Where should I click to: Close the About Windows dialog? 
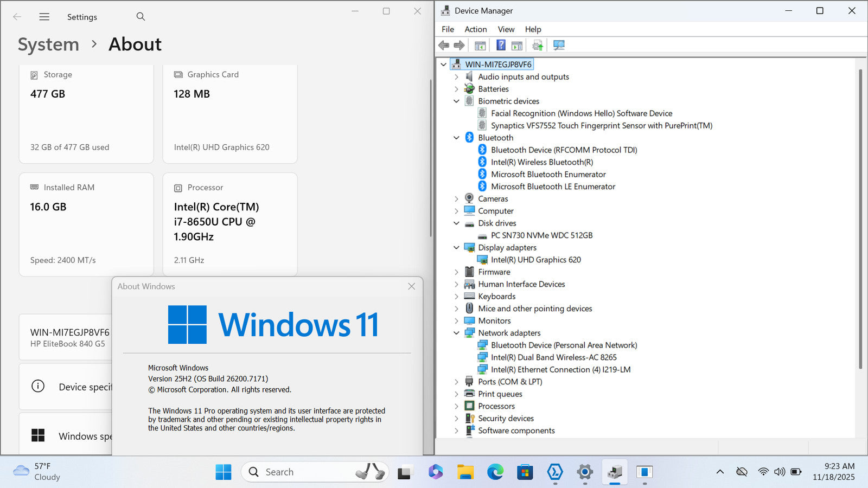tap(411, 286)
